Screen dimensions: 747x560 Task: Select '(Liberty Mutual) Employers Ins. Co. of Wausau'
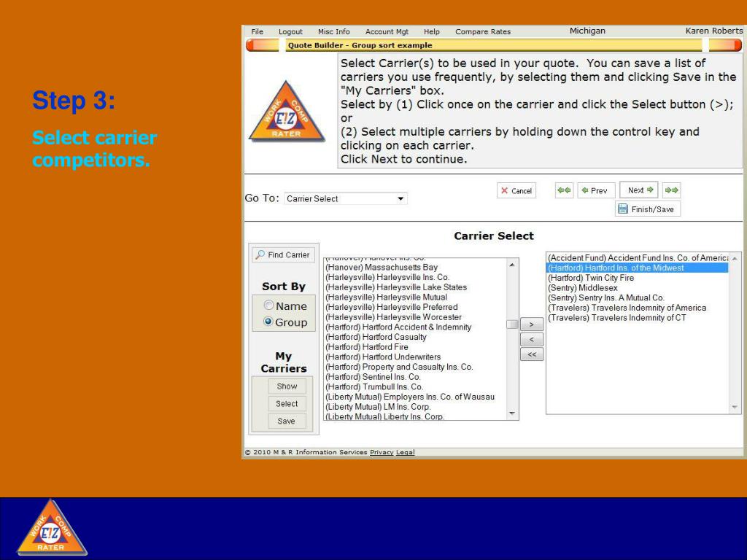click(x=415, y=397)
